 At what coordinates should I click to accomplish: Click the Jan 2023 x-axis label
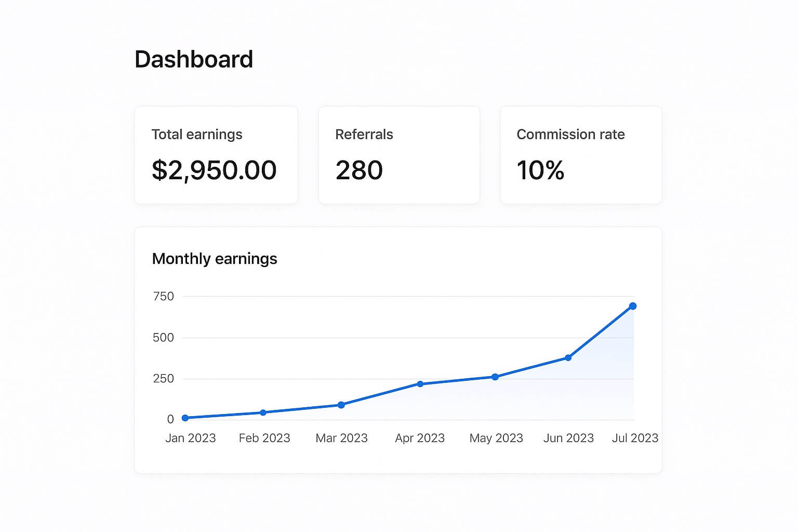(x=190, y=438)
